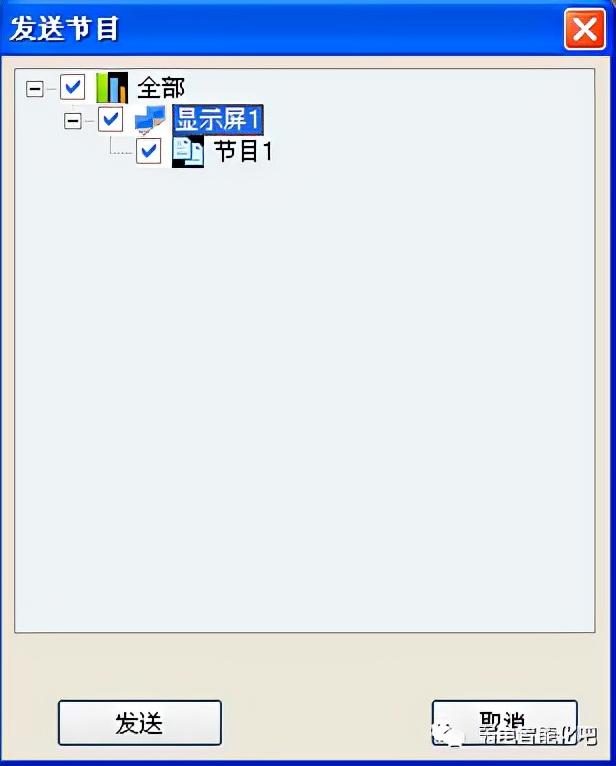Uncheck the 全部 checkbox
616x766 pixels.
coord(72,87)
